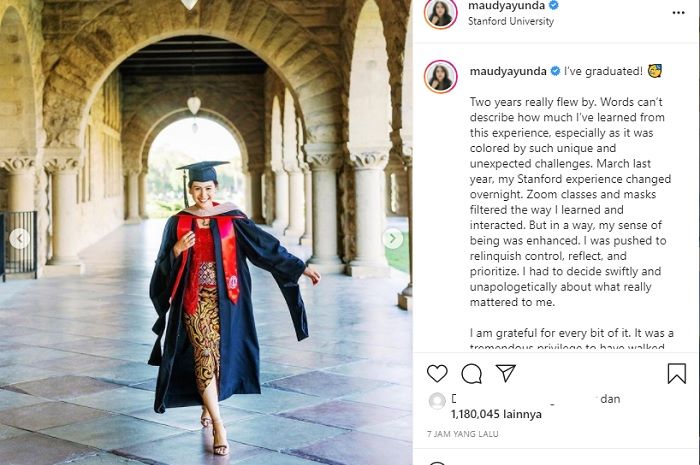Open comments via the speech bubble icon

coord(471,373)
